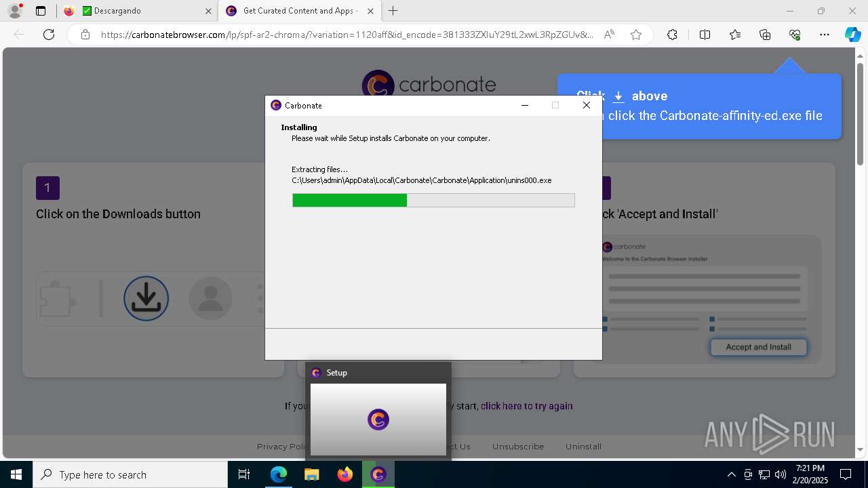Open File Explorer from the taskbar
The height and width of the screenshot is (488, 868).
click(311, 474)
